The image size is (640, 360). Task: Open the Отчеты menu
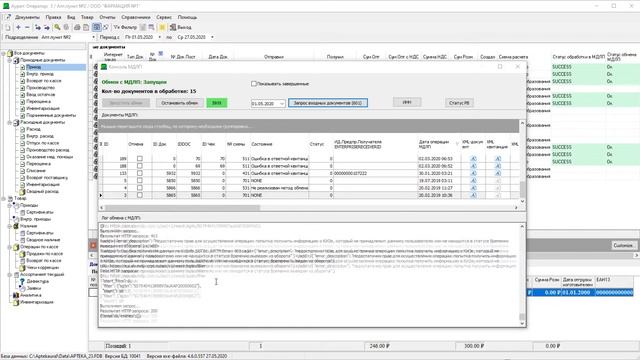pyautogui.click(x=107, y=17)
